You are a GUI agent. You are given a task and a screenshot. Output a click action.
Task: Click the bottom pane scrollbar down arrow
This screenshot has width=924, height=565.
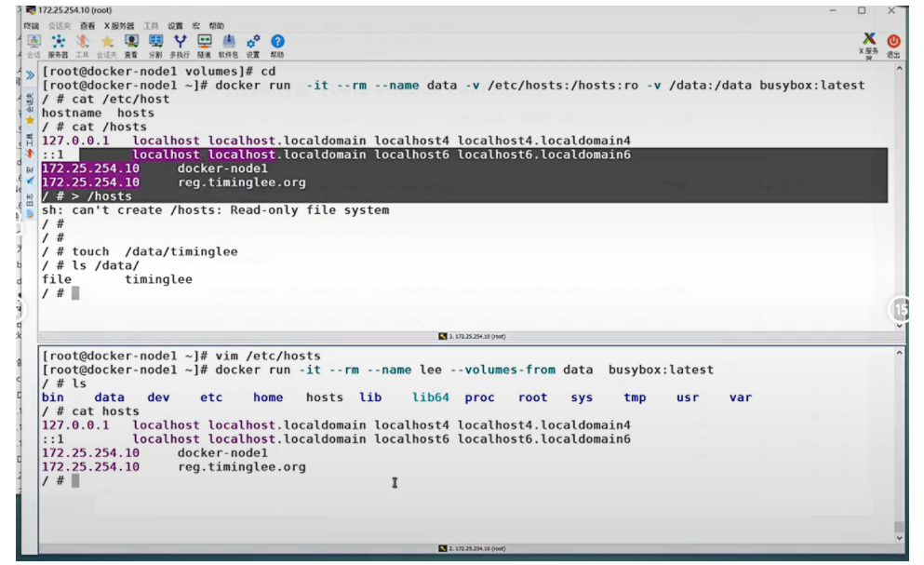pyautogui.click(x=899, y=538)
